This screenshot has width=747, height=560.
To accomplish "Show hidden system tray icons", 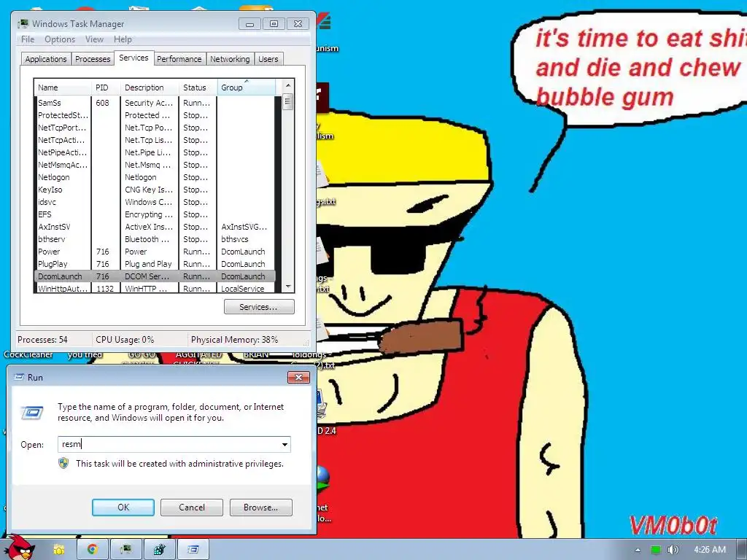I will coord(638,550).
